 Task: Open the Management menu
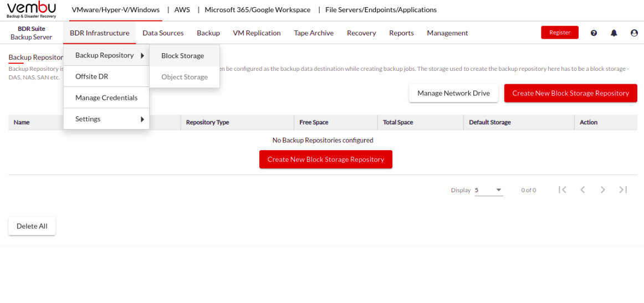click(x=447, y=33)
